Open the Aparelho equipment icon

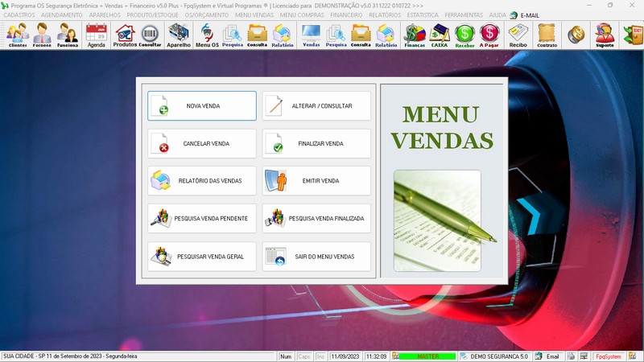(x=179, y=35)
